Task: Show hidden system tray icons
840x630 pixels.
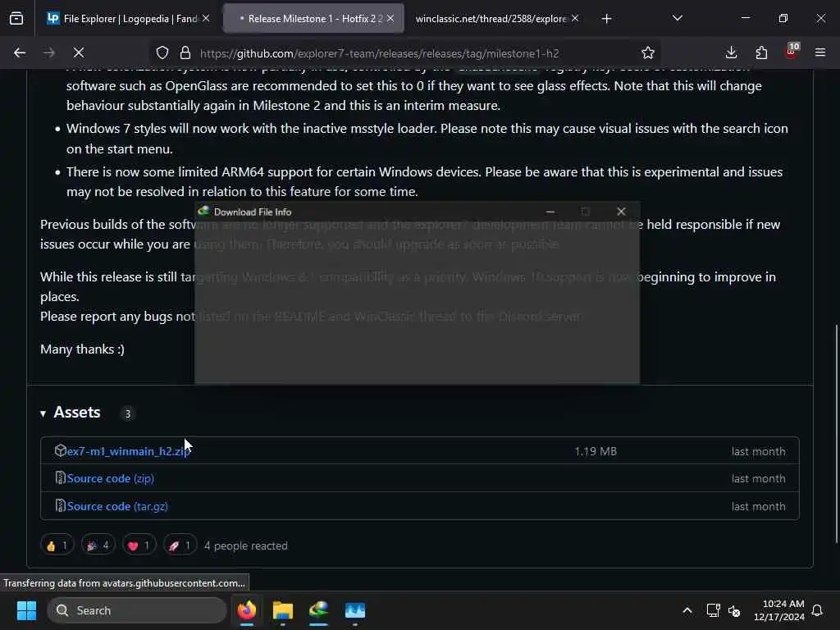Action: click(687, 610)
